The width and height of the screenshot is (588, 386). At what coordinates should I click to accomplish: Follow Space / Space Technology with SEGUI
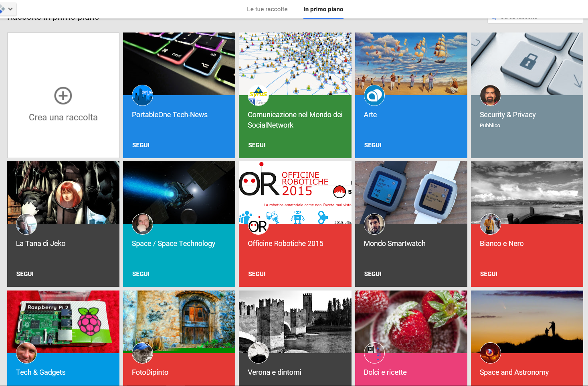141,274
